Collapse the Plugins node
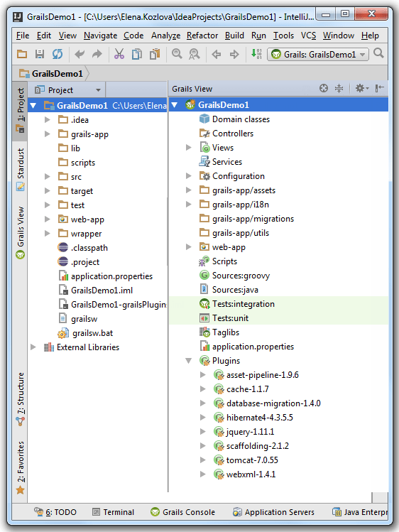The width and height of the screenshot is (399, 532). pyautogui.click(x=188, y=361)
